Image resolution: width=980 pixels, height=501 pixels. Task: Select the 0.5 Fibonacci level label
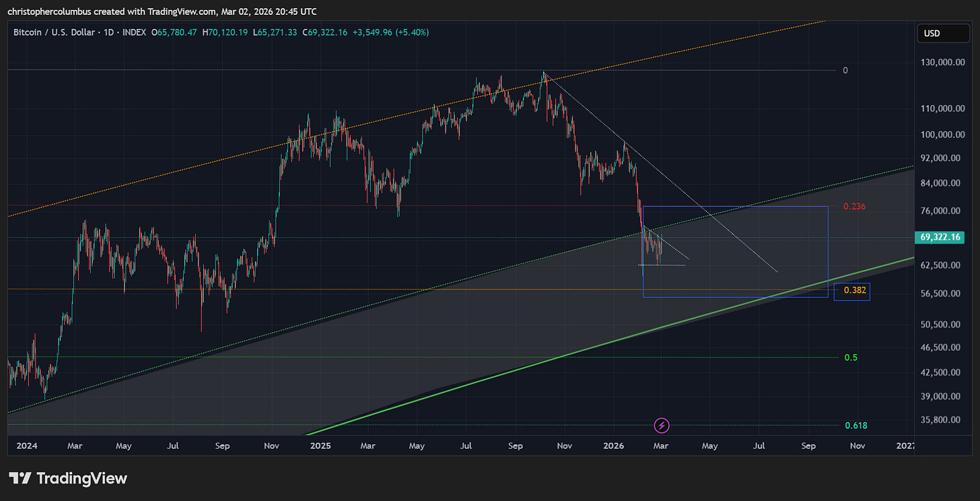tap(851, 358)
